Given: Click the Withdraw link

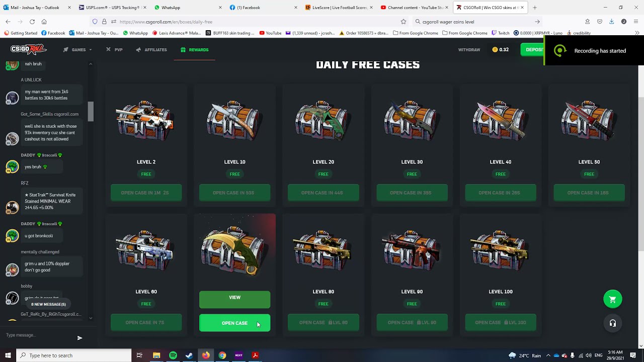Looking at the screenshot, I should [x=469, y=50].
